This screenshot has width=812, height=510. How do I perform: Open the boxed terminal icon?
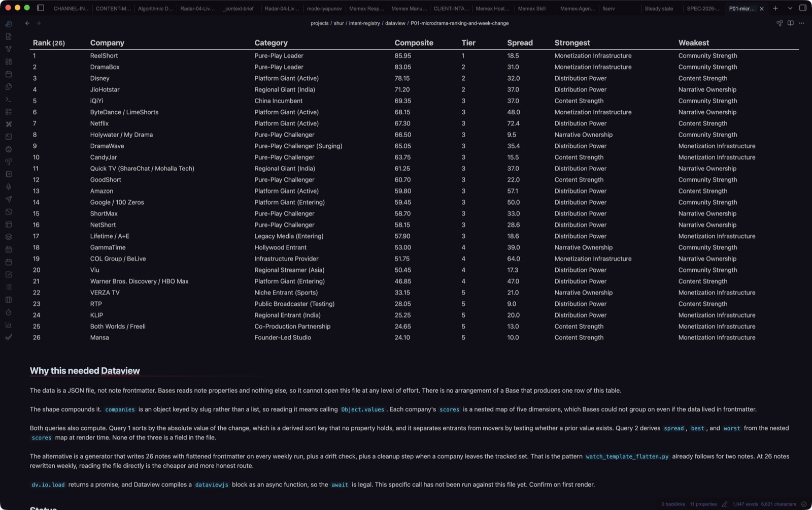point(9,137)
